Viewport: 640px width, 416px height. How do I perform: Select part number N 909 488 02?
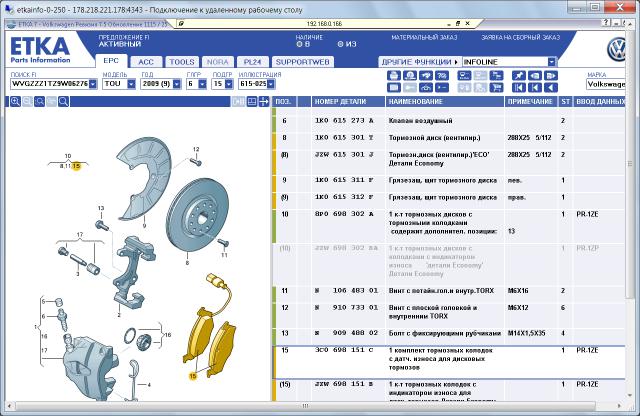(347, 333)
